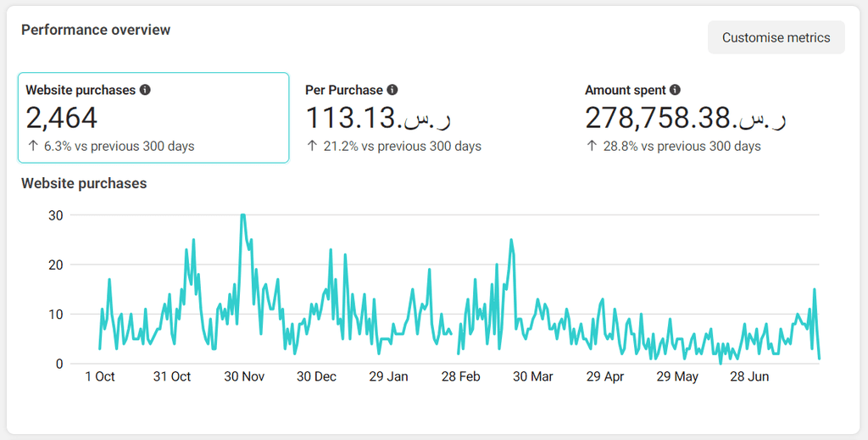Click the 1 Oct axis label

coord(100,377)
